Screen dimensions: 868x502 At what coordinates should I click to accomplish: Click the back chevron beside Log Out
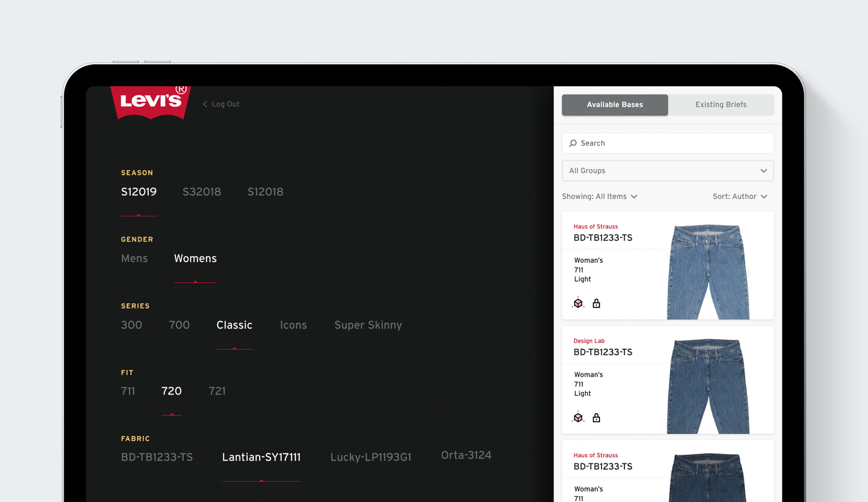205,104
